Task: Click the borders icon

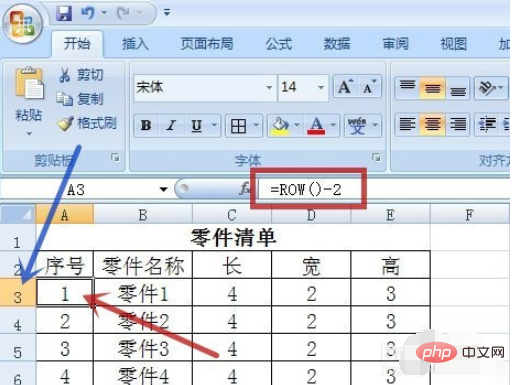Action: click(x=238, y=126)
